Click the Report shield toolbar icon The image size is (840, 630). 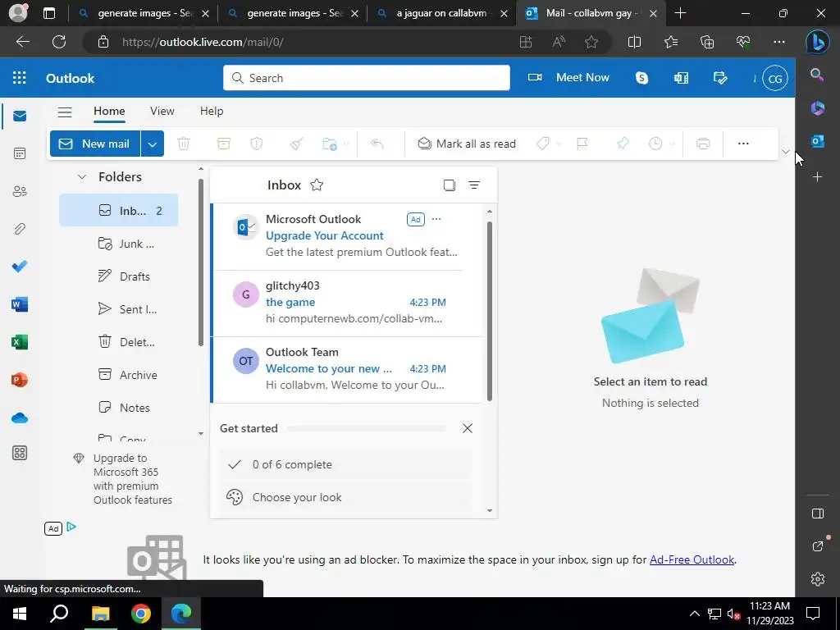click(x=257, y=144)
